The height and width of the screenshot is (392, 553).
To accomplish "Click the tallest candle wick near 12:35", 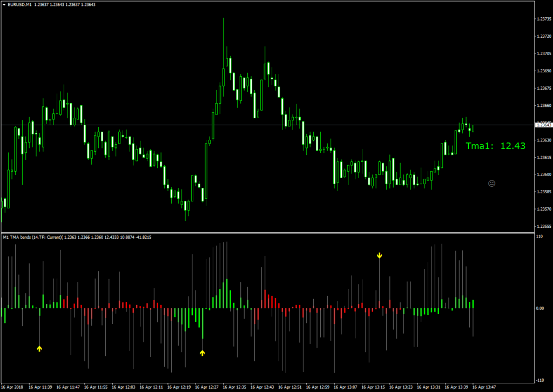I will pyautogui.click(x=223, y=32).
